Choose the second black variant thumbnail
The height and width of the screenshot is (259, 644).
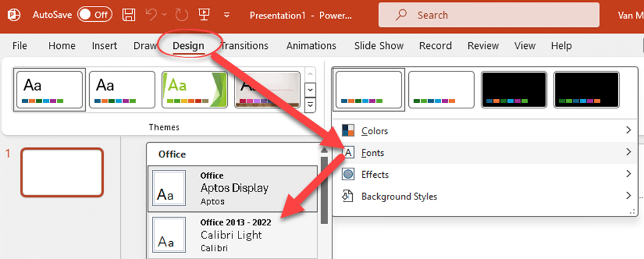coord(587,90)
